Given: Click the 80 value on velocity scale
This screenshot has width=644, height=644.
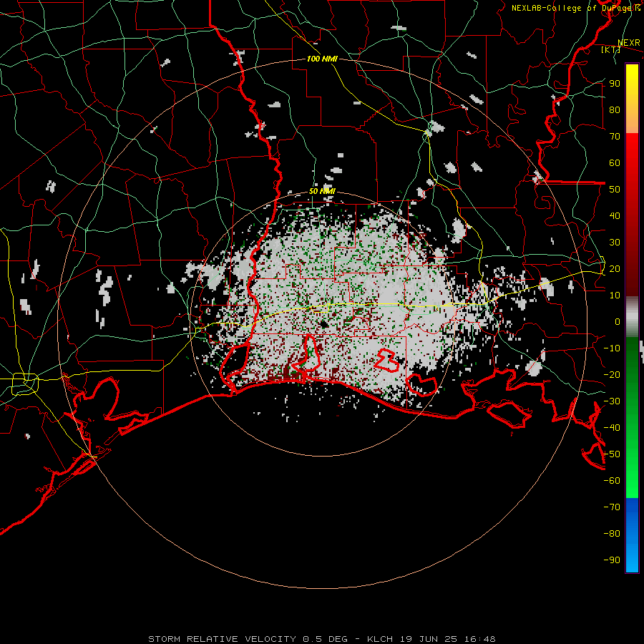Looking at the screenshot, I should [615, 109].
